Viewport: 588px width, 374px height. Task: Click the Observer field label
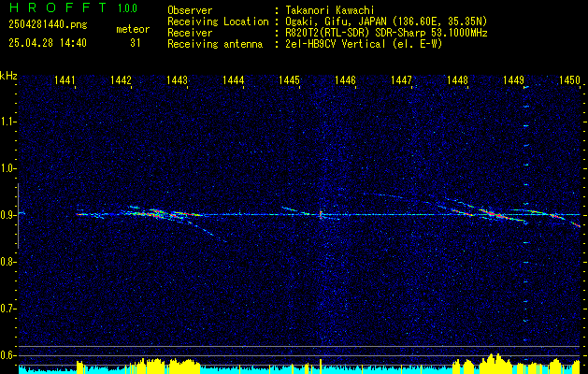pos(190,10)
